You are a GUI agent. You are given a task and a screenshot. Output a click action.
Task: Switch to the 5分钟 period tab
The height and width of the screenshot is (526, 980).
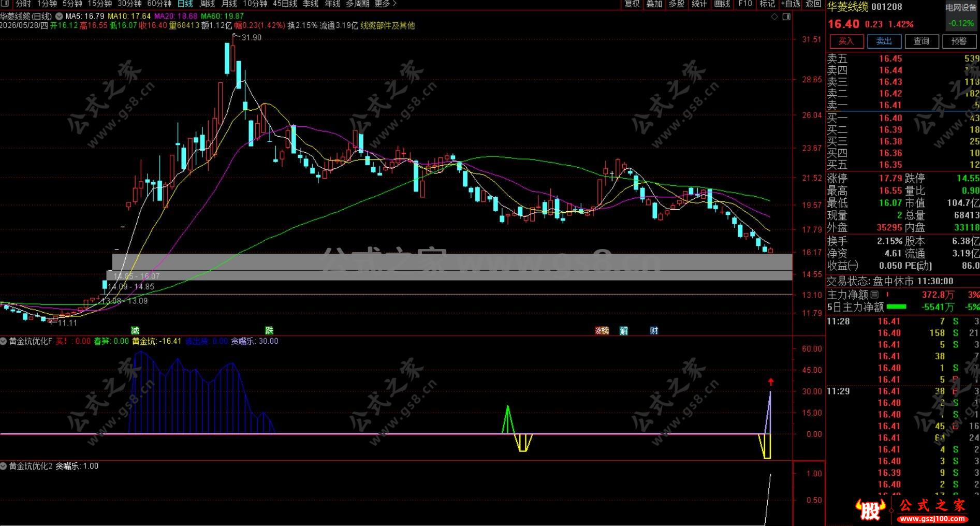coord(72,4)
